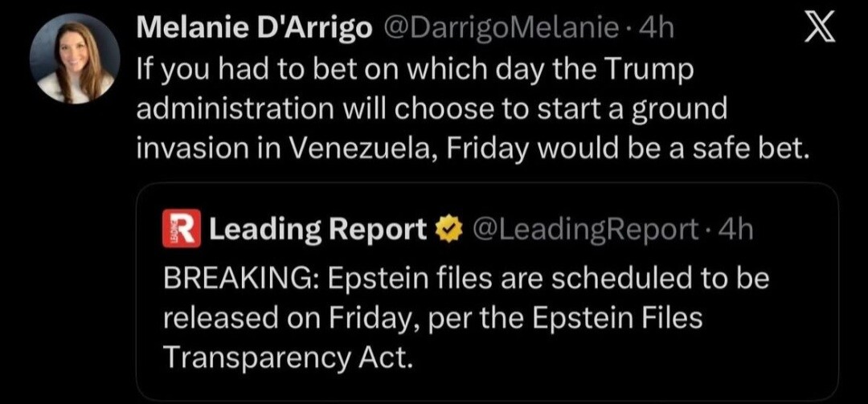Click the red Leading Report logo icon
The image size is (868, 404).
point(181,230)
